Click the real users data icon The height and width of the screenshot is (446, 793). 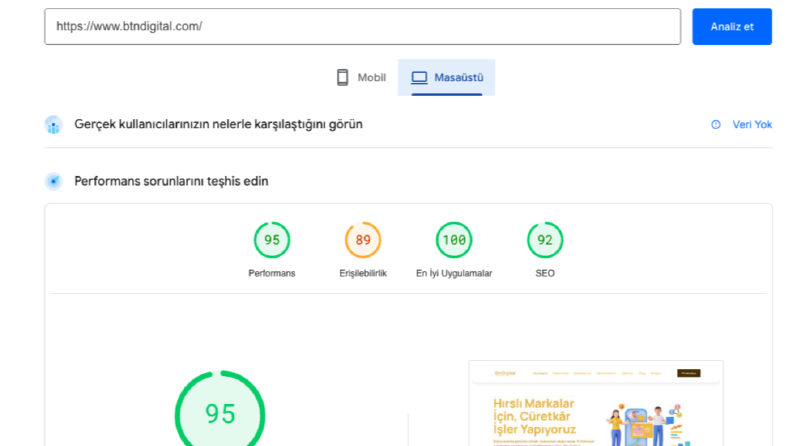54,124
